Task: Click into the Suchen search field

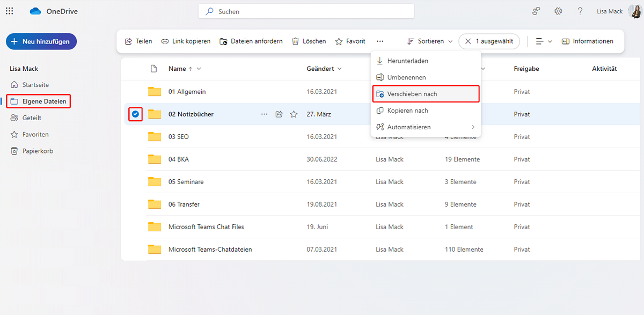Action: click(306, 11)
